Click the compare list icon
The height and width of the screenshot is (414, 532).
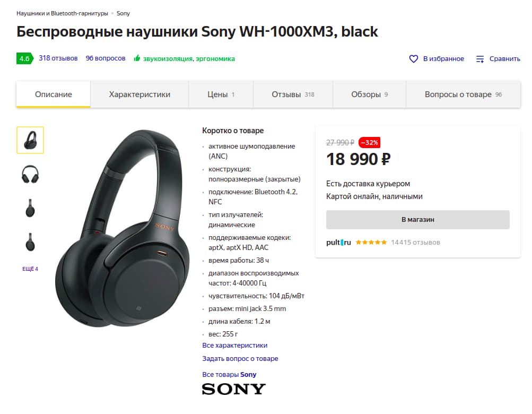click(479, 59)
